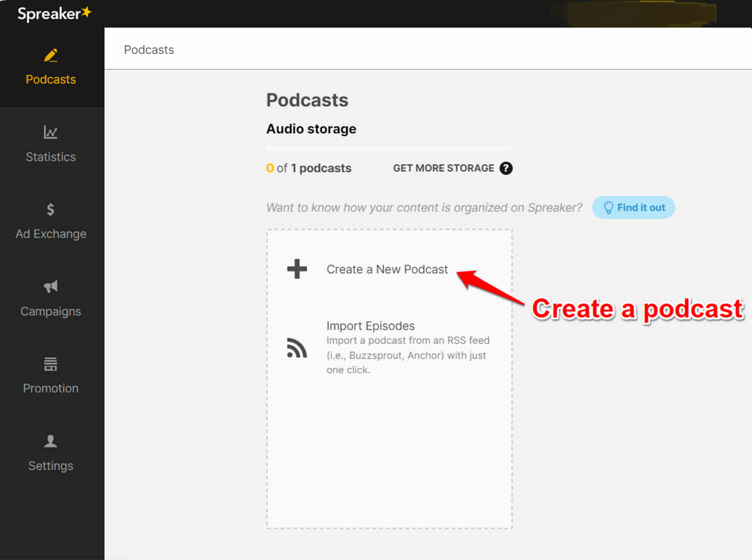Click 'Settings' label in the sidebar
This screenshot has width=752, height=560.
[50, 466]
